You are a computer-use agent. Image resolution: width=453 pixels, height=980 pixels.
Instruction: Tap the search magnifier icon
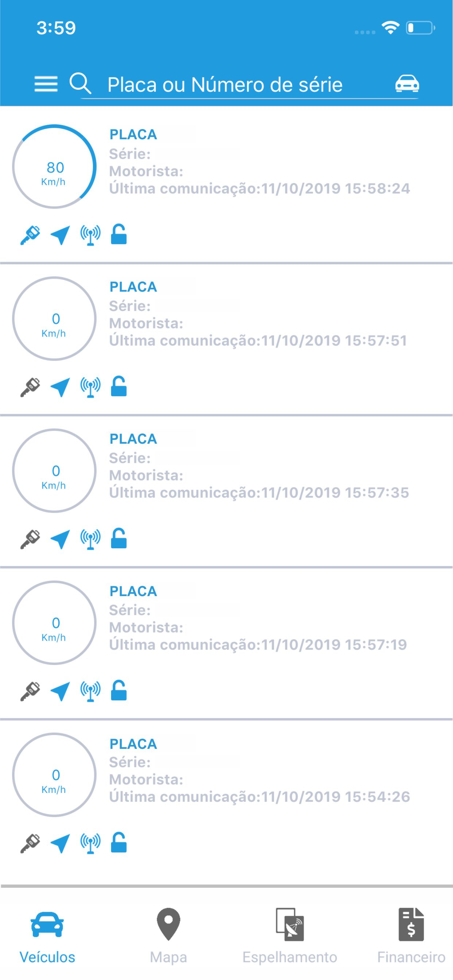click(x=80, y=83)
